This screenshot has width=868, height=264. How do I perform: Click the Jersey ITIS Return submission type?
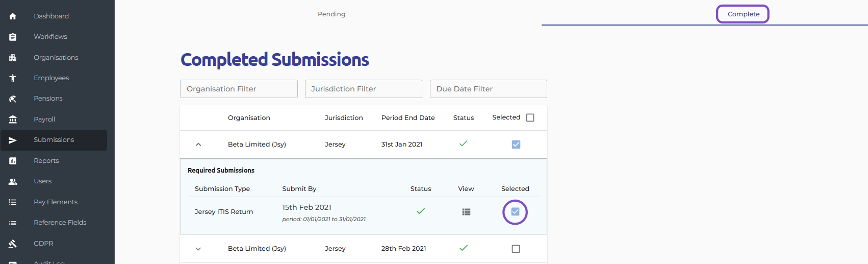pos(223,212)
